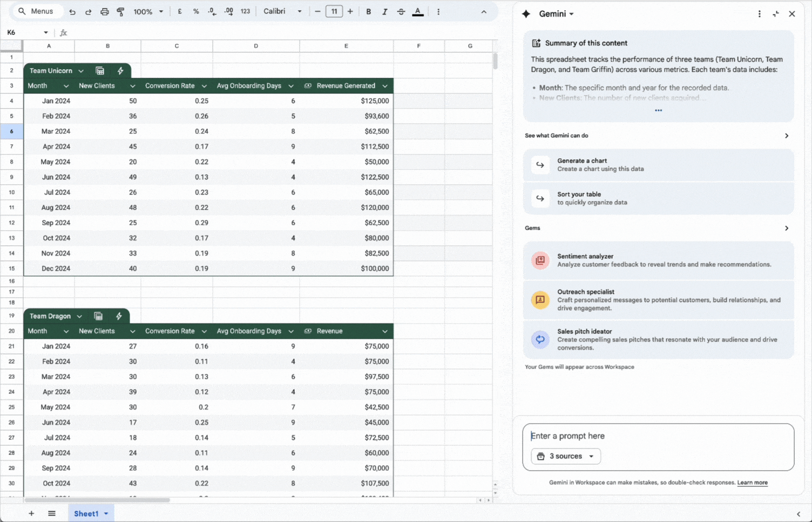Click Generate a chart suggestion
Screen dimensions: 812x522
point(658,165)
